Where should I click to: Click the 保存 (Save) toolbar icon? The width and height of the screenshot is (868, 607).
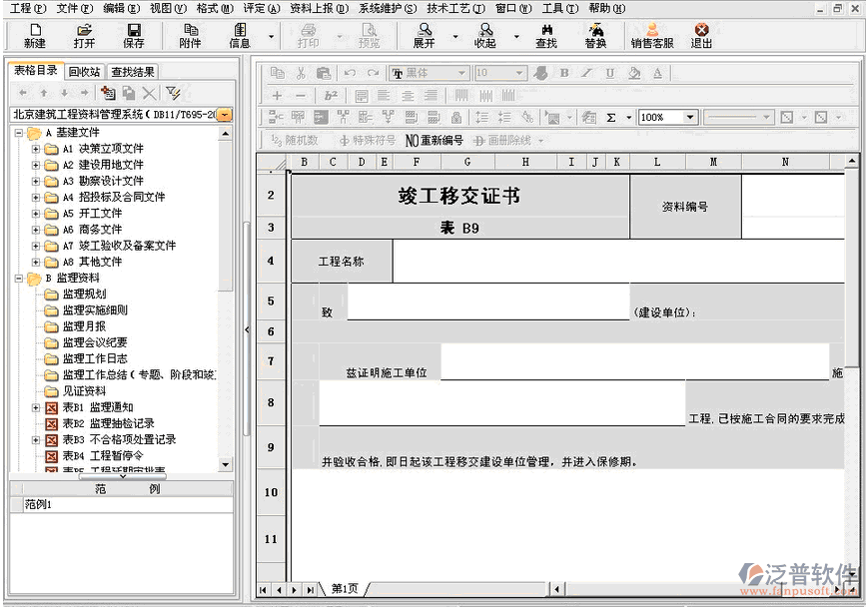tap(133, 36)
